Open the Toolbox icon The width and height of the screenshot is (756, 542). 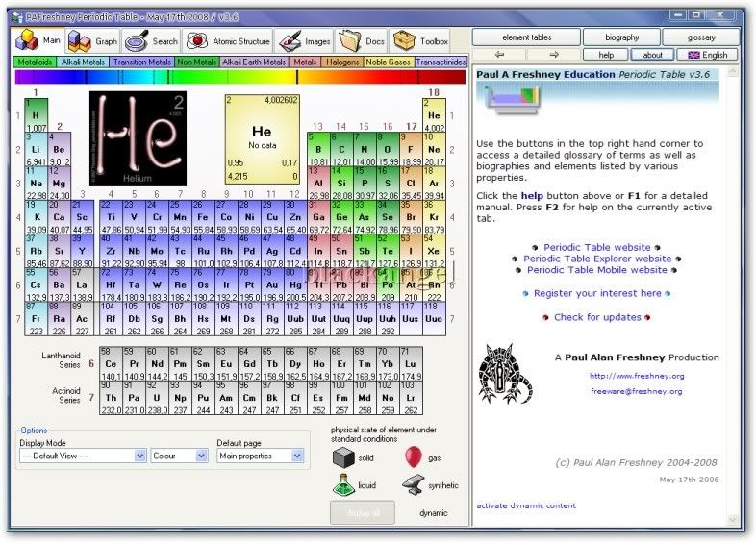tap(405, 41)
